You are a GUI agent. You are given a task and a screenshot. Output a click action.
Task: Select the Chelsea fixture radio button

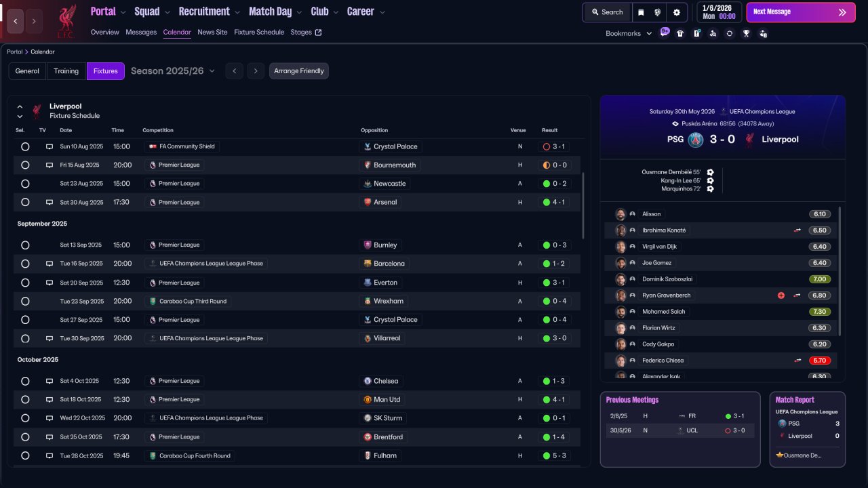[x=25, y=381]
